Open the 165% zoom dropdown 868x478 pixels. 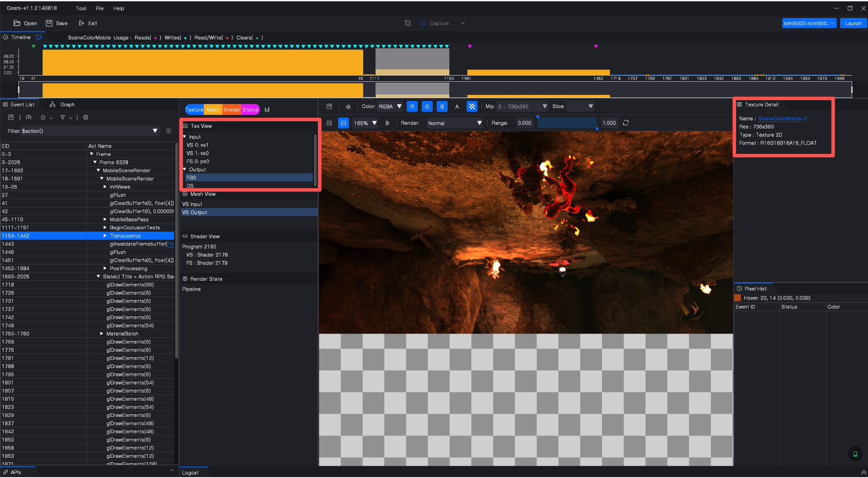pos(365,123)
